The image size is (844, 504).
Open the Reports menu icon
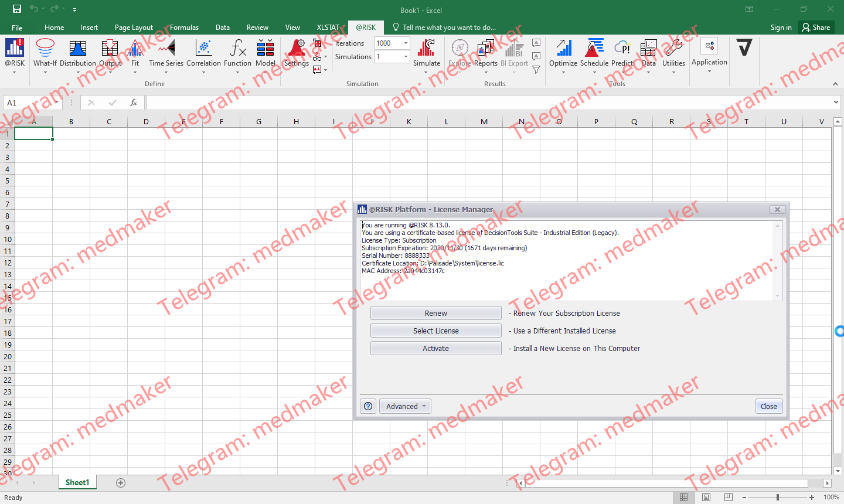[x=486, y=48]
